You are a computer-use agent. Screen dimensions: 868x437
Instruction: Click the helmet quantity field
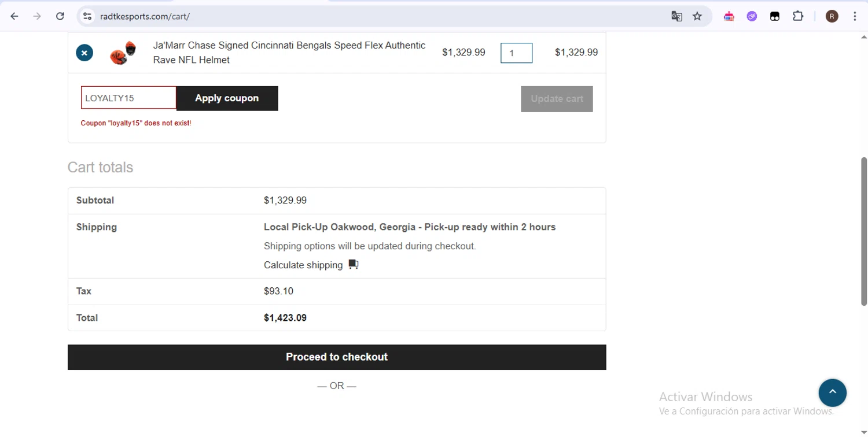pyautogui.click(x=516, y=53)
